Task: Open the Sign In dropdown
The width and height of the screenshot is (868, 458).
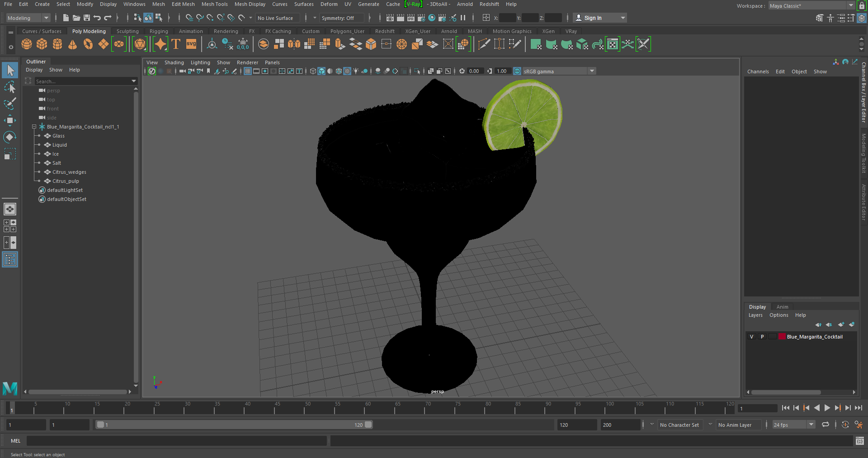Action: tap(600, 18)
